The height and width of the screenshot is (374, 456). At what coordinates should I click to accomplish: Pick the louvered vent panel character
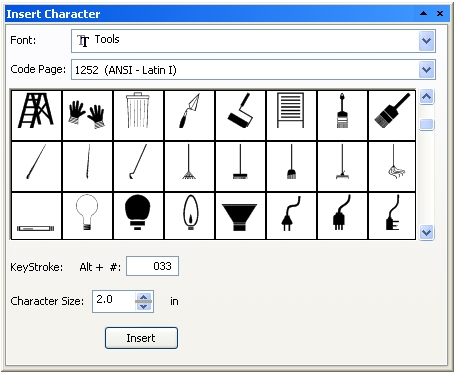291,115
